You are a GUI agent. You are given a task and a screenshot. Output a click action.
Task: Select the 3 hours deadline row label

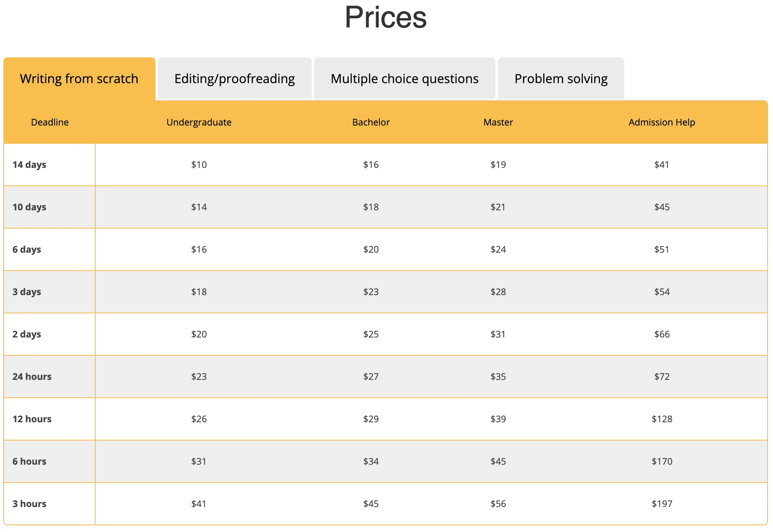coord(29,503)
